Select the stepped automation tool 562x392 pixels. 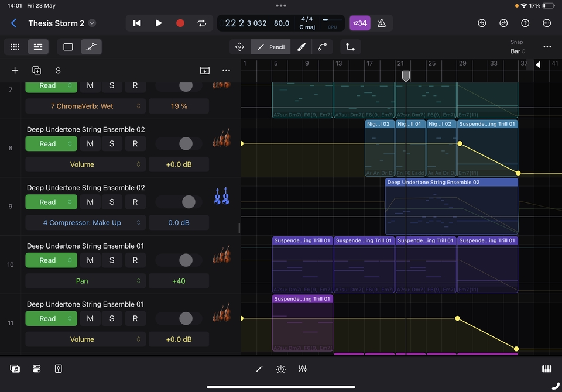click(x=350, y=47)
